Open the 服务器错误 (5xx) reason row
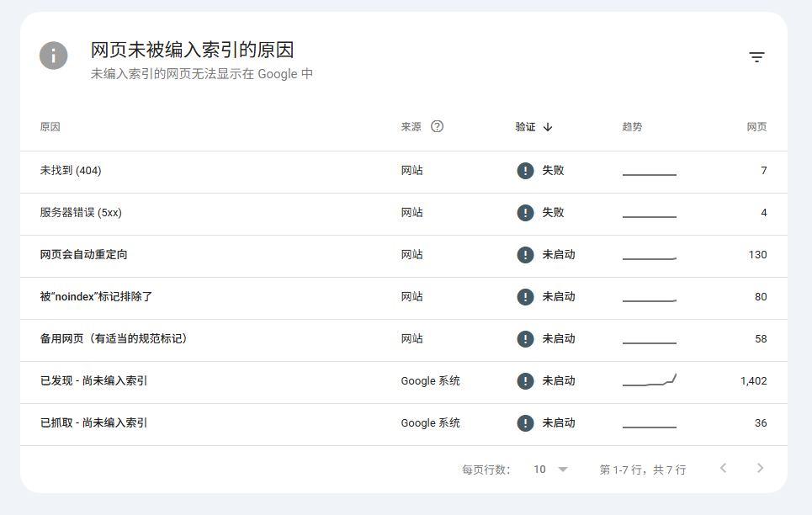Viewport: 812px width, 515px height. pyautogui.click(x=403, y=214)
